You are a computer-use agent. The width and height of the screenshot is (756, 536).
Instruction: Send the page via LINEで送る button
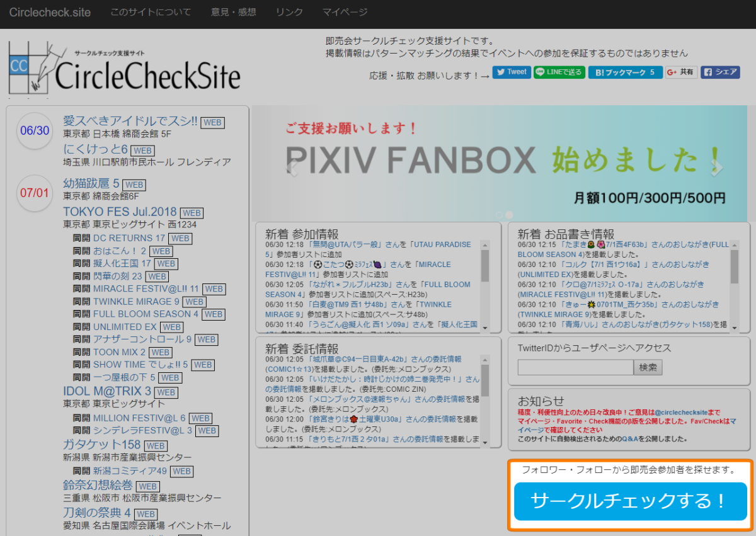point(559,72)
